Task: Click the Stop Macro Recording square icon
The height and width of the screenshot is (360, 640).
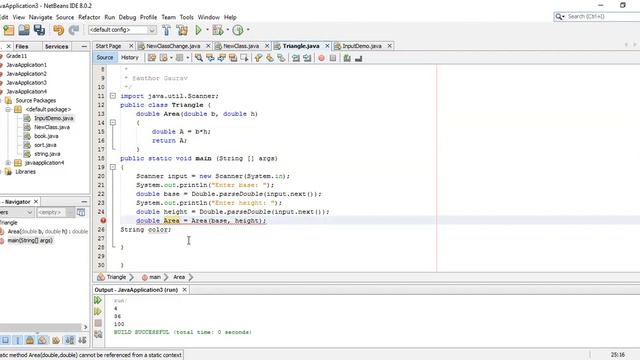Action: [x=333, y=58]
